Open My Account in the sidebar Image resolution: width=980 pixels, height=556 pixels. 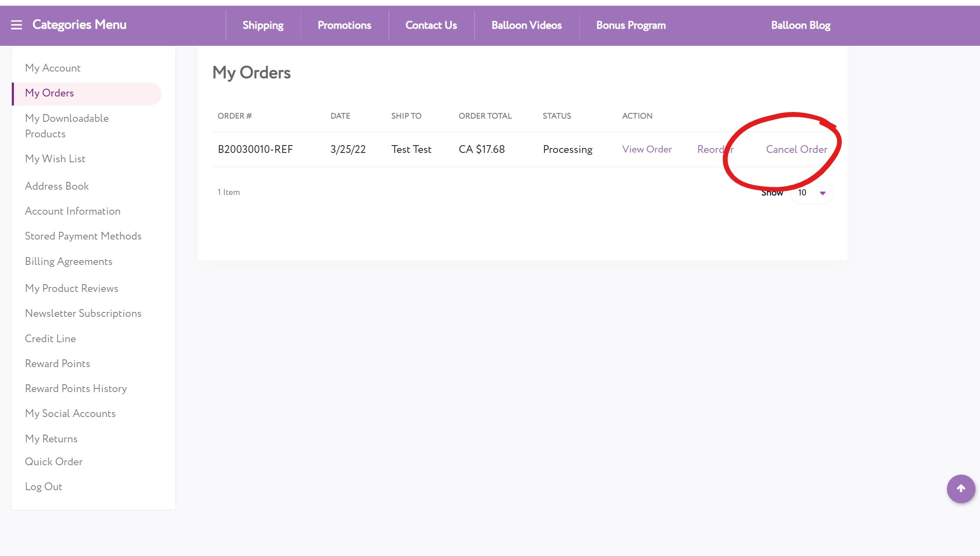click(x=53, y=68)
